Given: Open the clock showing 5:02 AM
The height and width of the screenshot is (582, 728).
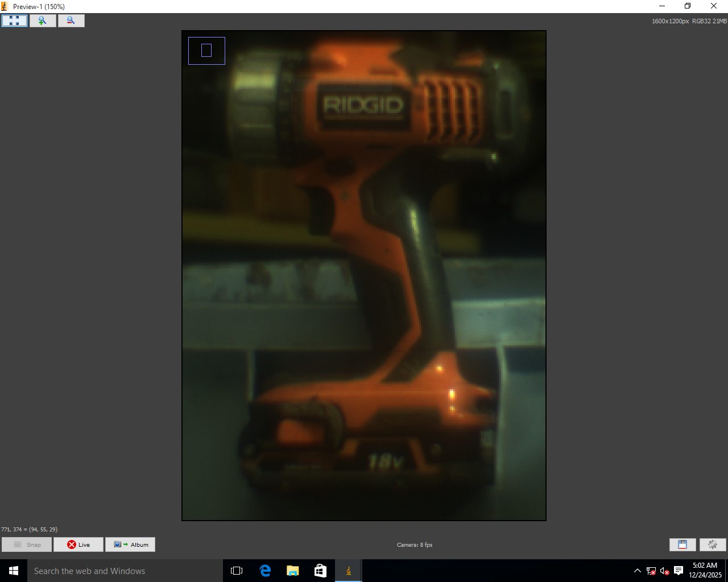Looking at the screenshot, I should point(705,571).
